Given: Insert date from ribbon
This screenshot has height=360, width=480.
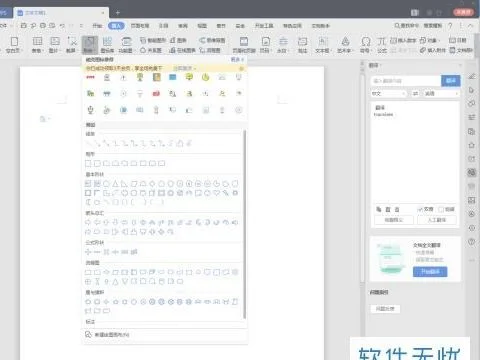Looking at the screenshot, I should [458, 40].
